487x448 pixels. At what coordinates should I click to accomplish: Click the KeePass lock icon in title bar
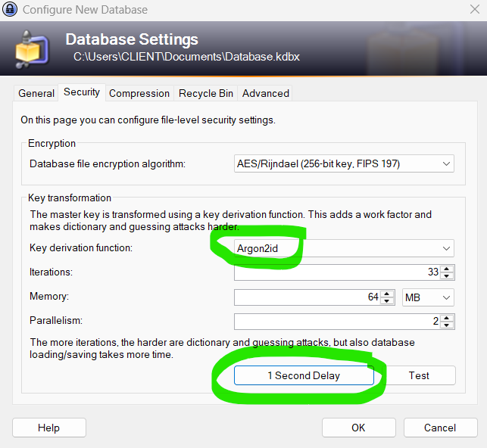[x=11, y=11]
